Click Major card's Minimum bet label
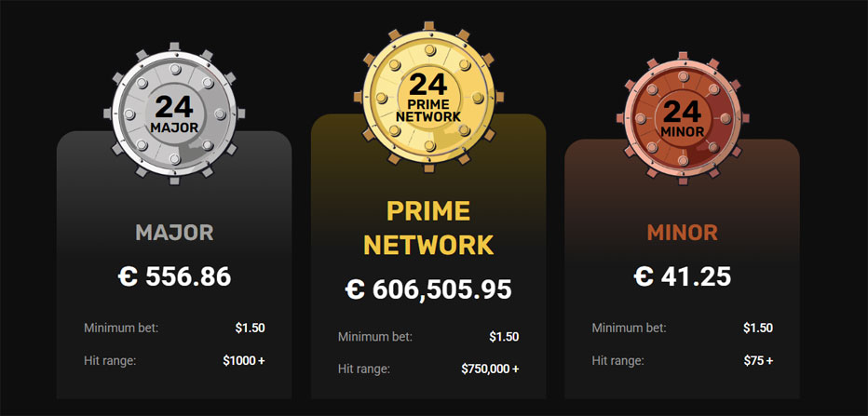868x416 pixels. tap(121, 328)
